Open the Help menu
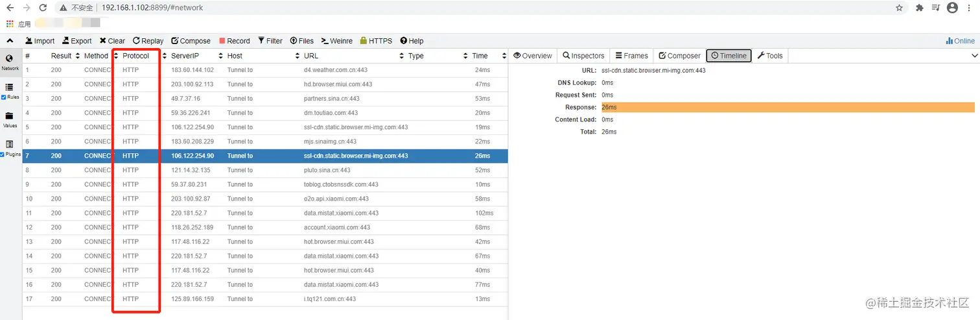This screenshot has width=980, height=320. (x=412, y=41)
